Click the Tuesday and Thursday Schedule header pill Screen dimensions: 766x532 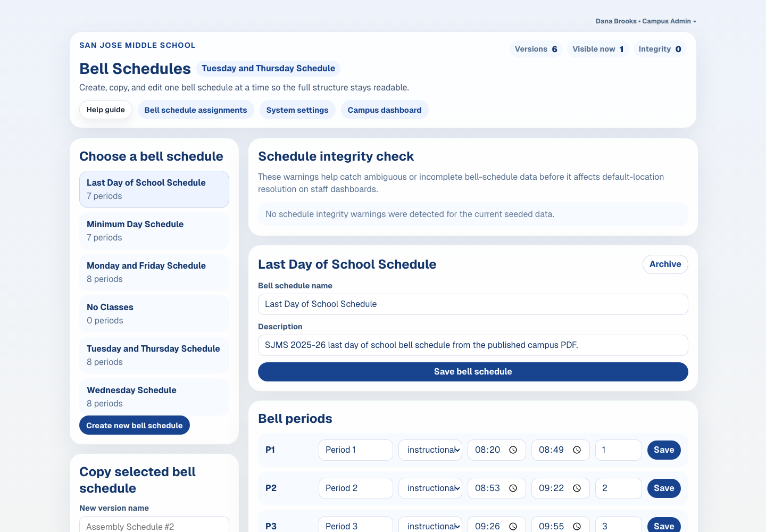(x=269, y=69)
